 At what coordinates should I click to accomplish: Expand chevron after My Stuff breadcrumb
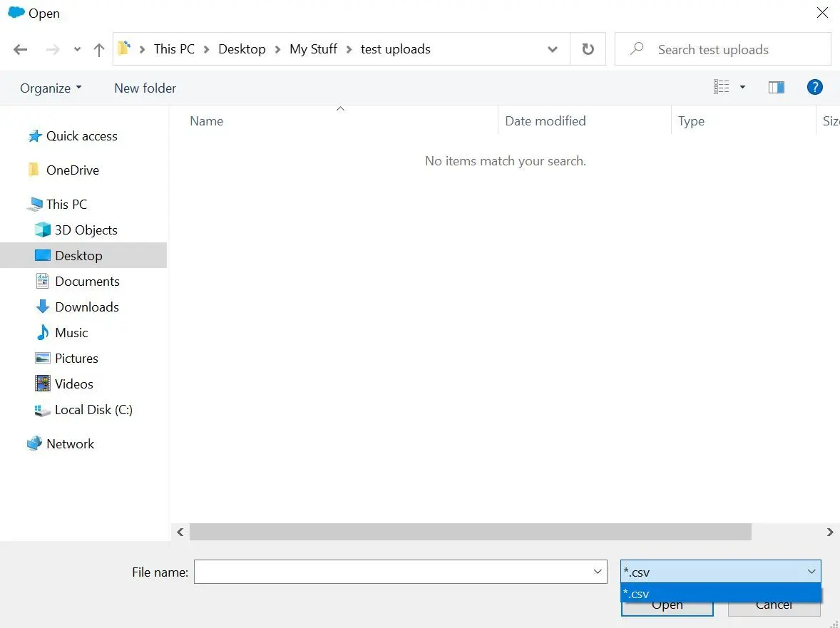click(x=349, y=50)
